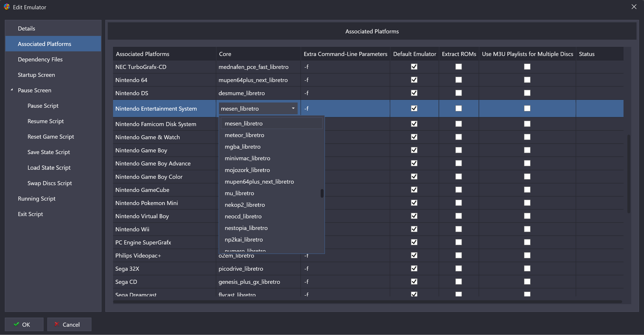Click the Default Emulator column header

(x=415, y=54)
